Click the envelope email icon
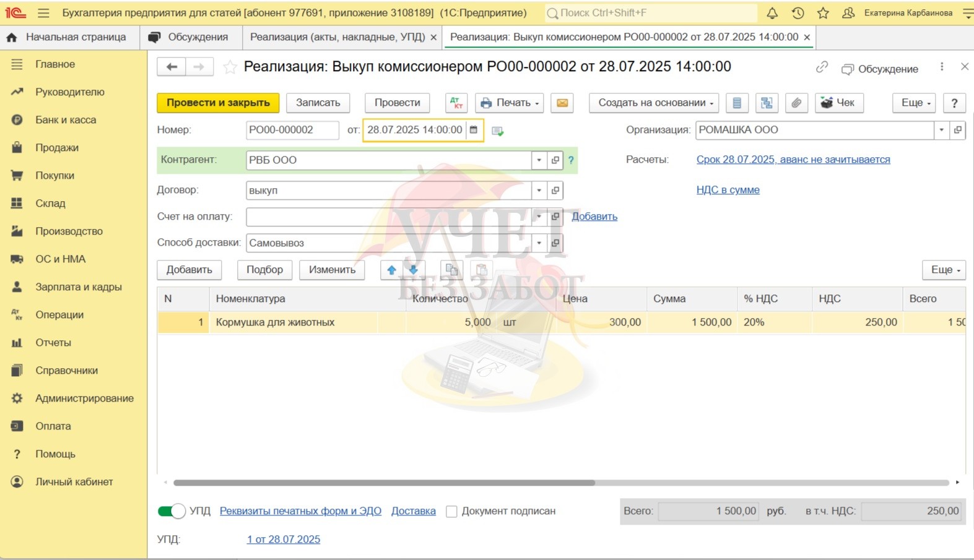This screenshot has width=974, height=560. click(562, 103)
